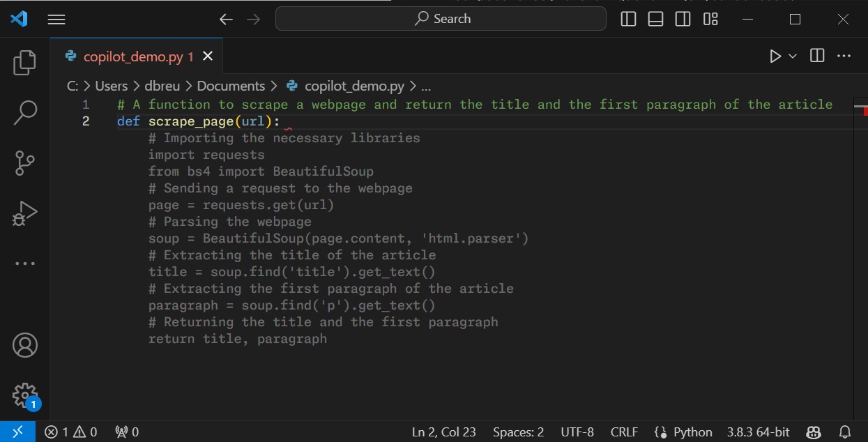Click the Search box in title bar
Image resolution: width=868 pixels, height=442 pixels.
point(441,19)
